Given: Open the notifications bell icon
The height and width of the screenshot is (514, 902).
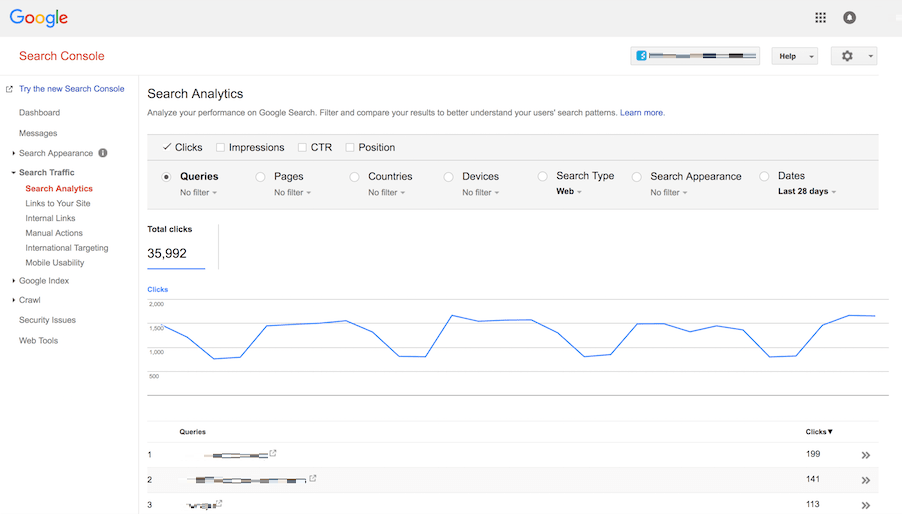Looking at the screenshot, I should 849,18.
